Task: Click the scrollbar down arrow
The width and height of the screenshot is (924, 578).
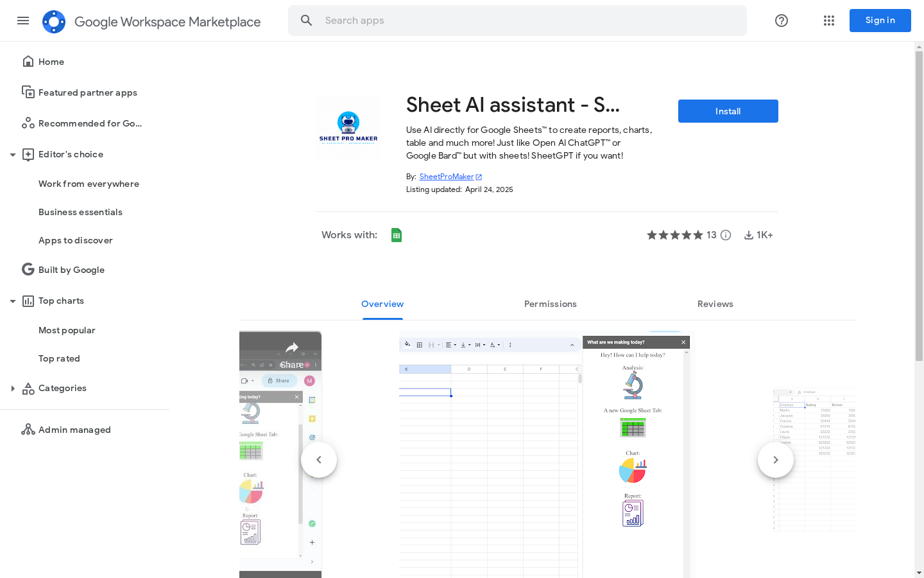Action: point(919,573)
